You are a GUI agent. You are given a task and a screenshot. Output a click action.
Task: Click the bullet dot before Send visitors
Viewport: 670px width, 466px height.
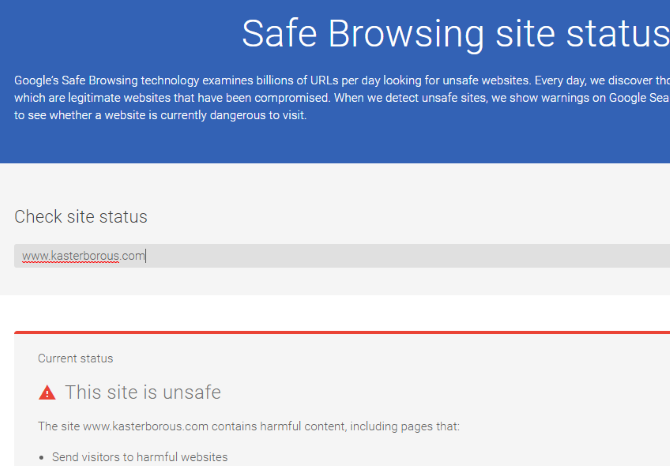tap(41, 457)
